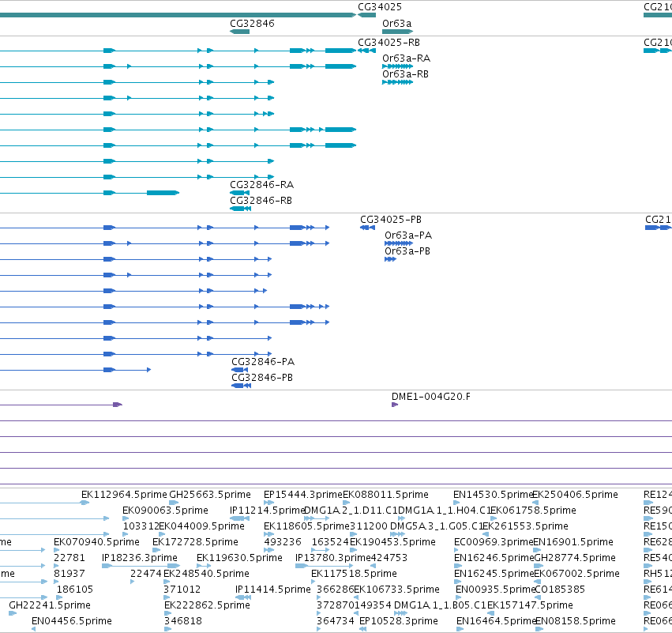672x633 pixels.
Task: Click EST label EK248540.5prime
Action: [x=206, y=574]
